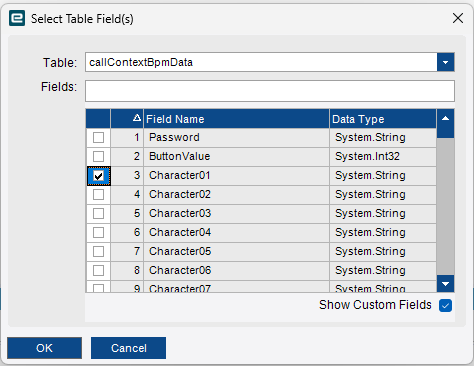This screenshot has width=474, height=366.
Task: Select the Character02 field name cell
Action: [x=236, y=194]
